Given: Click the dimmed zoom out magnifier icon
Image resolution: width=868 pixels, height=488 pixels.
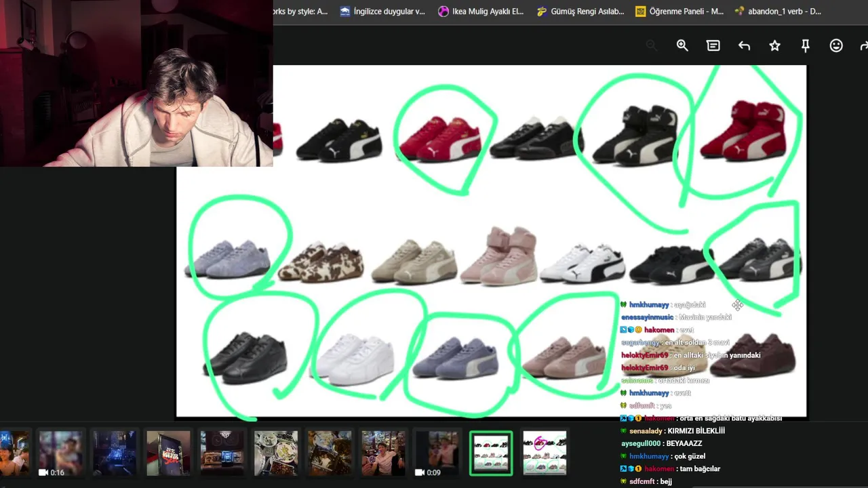Looking at the screenshot, I should 652,45.
